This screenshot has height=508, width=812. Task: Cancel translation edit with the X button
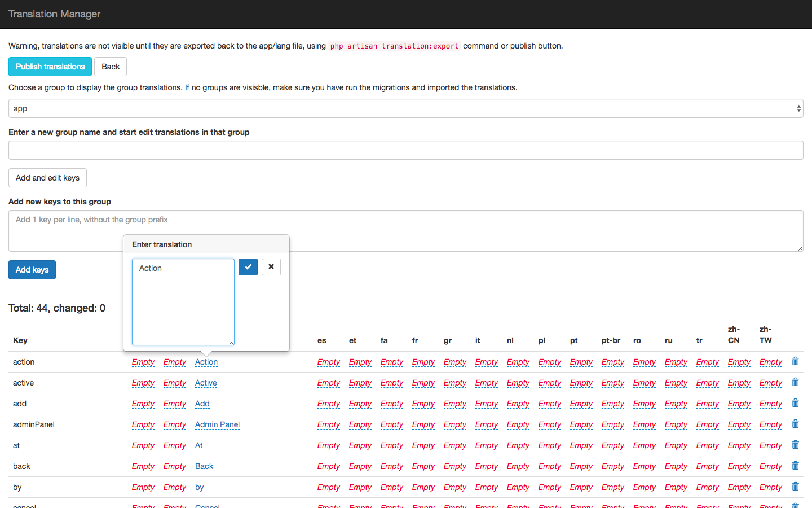pyautogui.click(x=271, y=267)
